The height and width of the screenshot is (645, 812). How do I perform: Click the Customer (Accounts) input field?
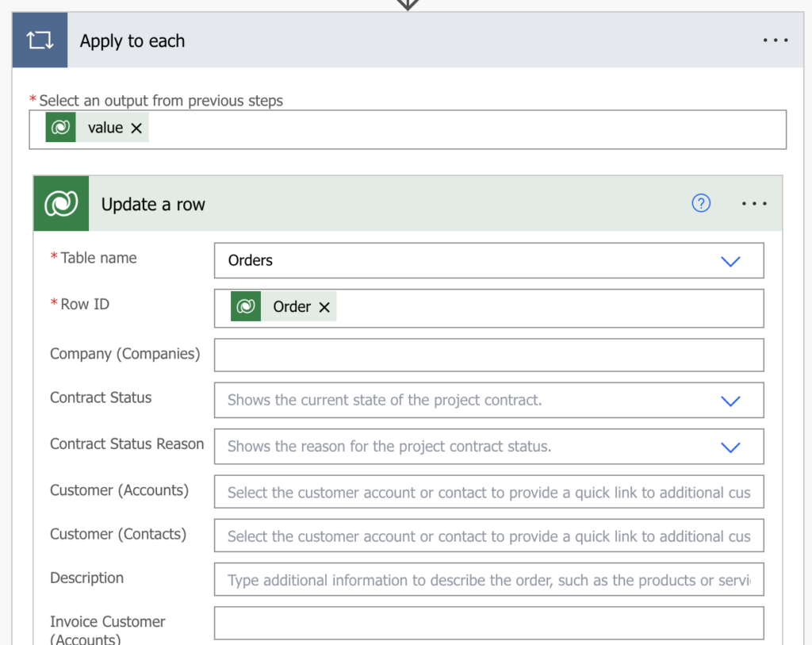[x=488, y=492]
